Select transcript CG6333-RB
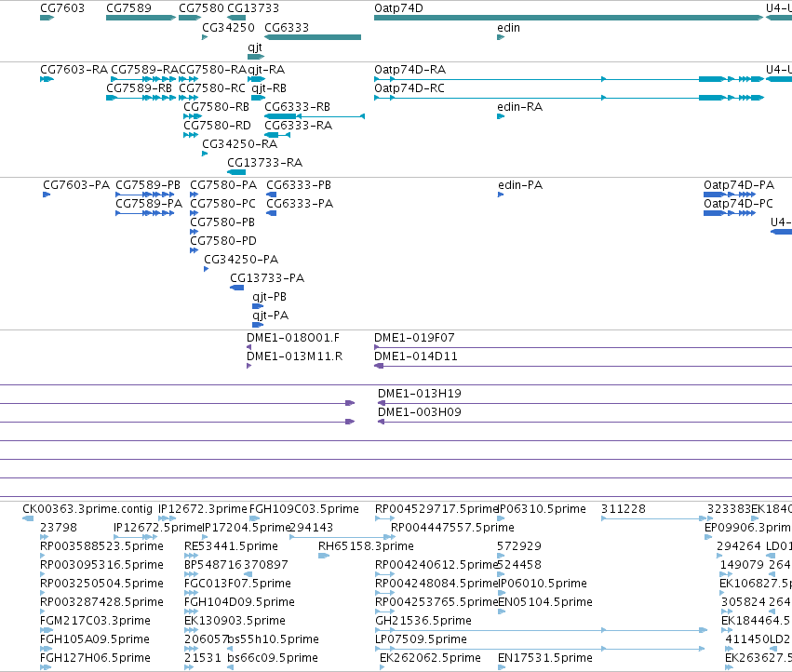The height and width of the screenshot is (672, 792). pyautogui.click(x=298, y=107)
